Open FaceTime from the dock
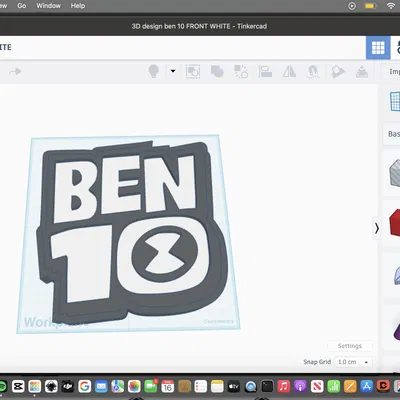 tap(151, 386)
